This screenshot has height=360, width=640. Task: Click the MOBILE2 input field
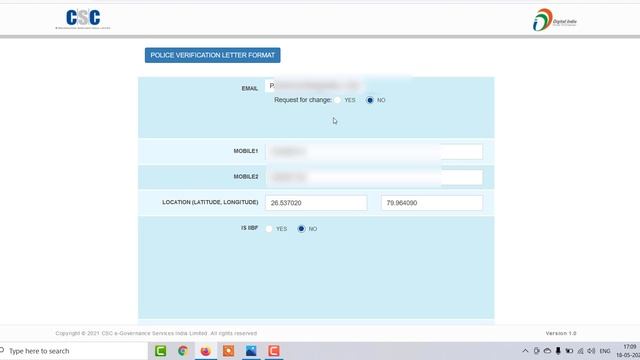click(x=374, y=177)
